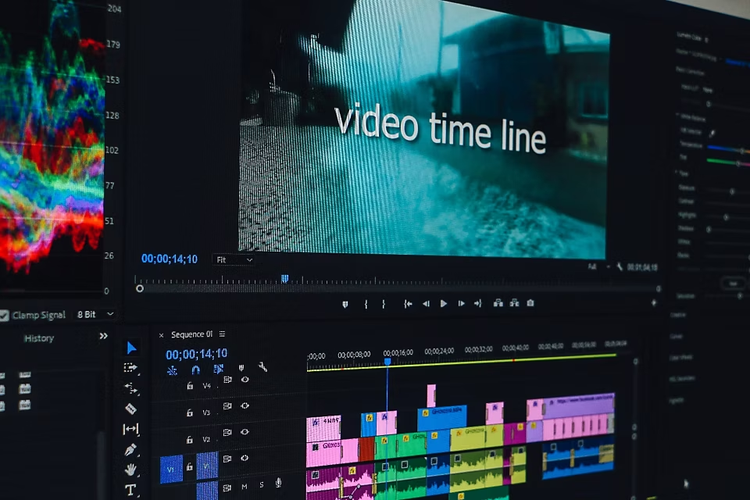This screenshot has width=750, height=500.
Task: Open the Sequence 01 panel menu
Action: (x=222, y=334)
